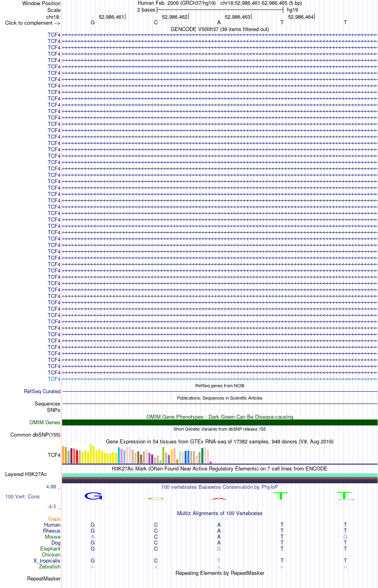Click ruler position label 52,986,462
378x588 pixels.
(x=175, y=17)
